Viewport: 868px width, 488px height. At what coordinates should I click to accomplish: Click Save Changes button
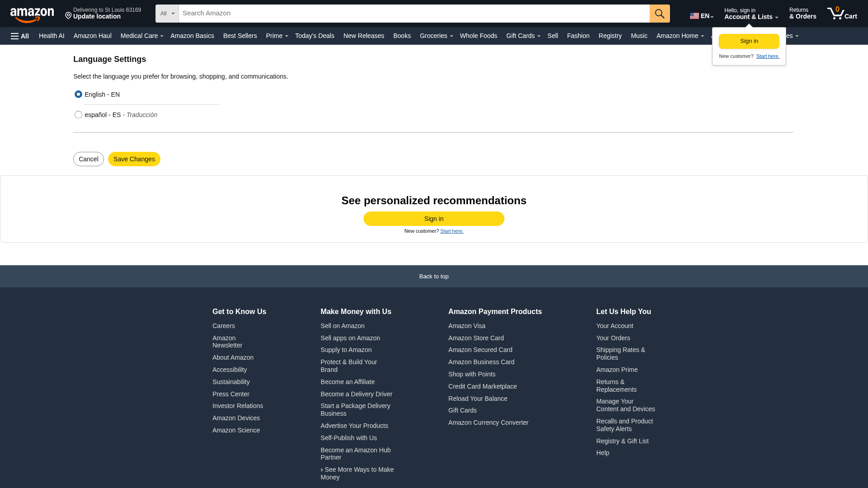[134, 159]
